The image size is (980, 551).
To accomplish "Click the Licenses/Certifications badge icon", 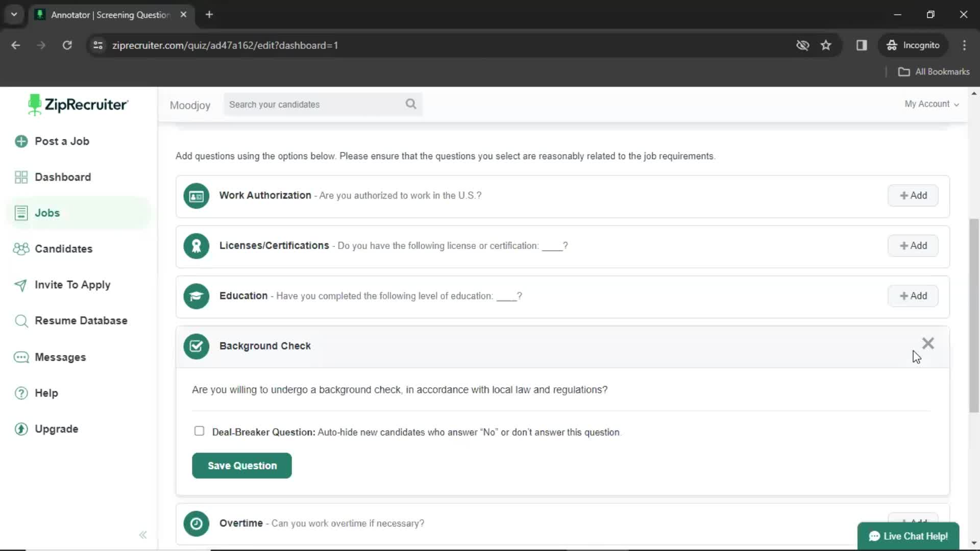I will (x=195, y=245).
